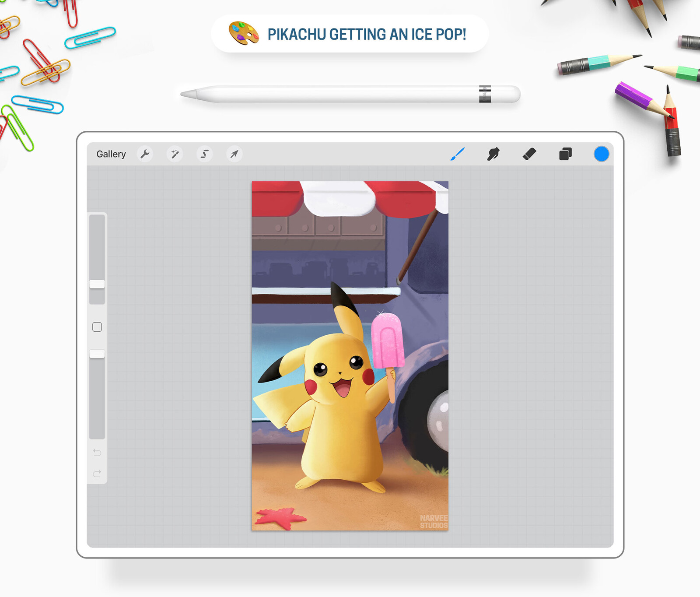Image resolution: width=700 pixels, height=597 pixels.
Task: Open the Gallery view
Action: (111, 154)
